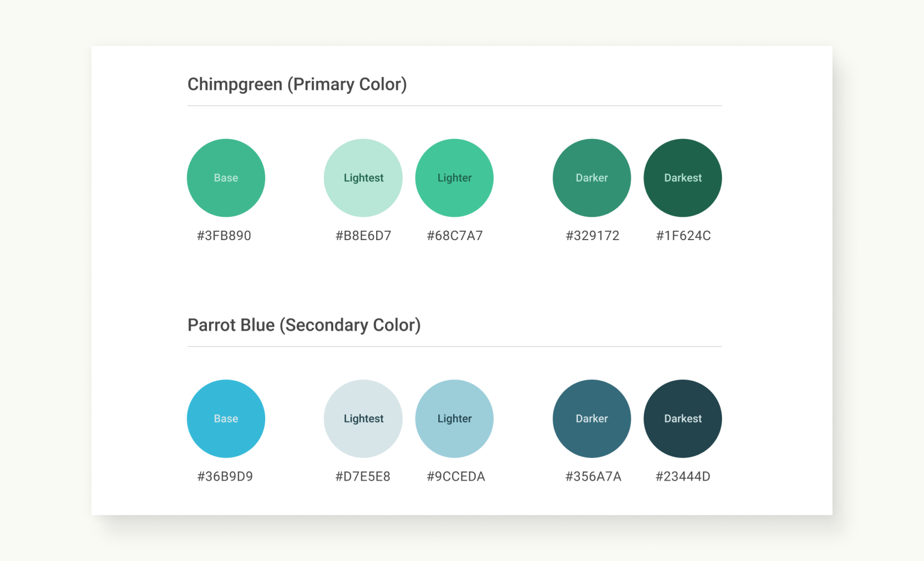Choose the Chimpgreen Darker swatch

coord(592,178)
